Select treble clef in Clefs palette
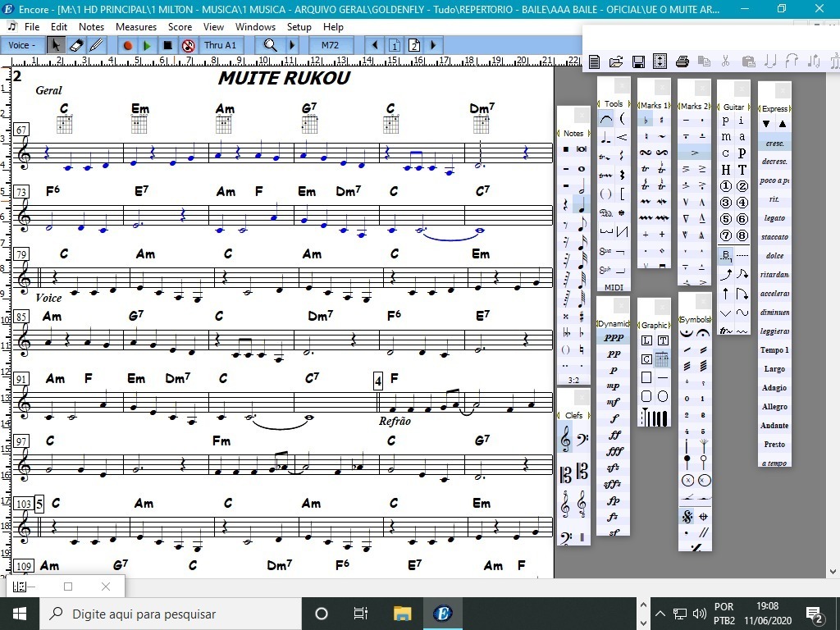Viewport: 840px width, 630px height. click(x=566, y=440)
